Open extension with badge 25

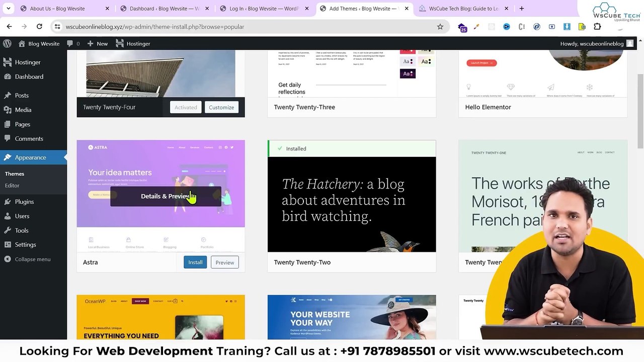click(x=462, y=27)
